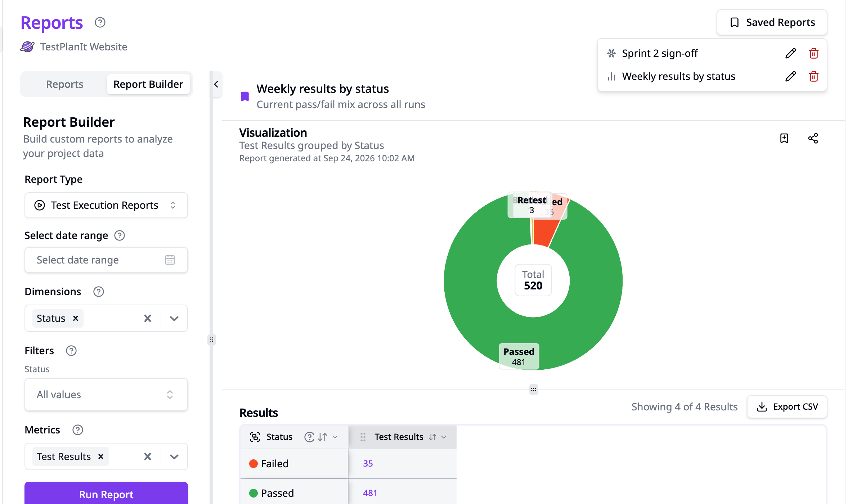857x504 pixels.
Task: Open the Status column options chevron
Action: 335,437
